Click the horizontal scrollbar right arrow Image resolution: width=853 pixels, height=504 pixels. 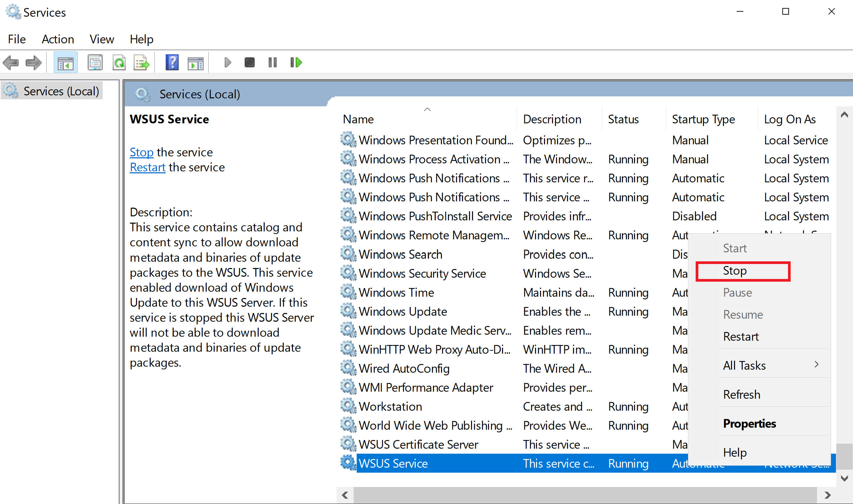(x=828, y=495)
